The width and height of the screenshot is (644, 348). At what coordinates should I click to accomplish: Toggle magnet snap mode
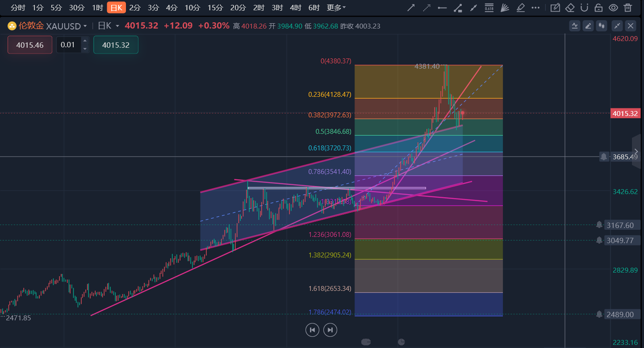coord(584,8)
